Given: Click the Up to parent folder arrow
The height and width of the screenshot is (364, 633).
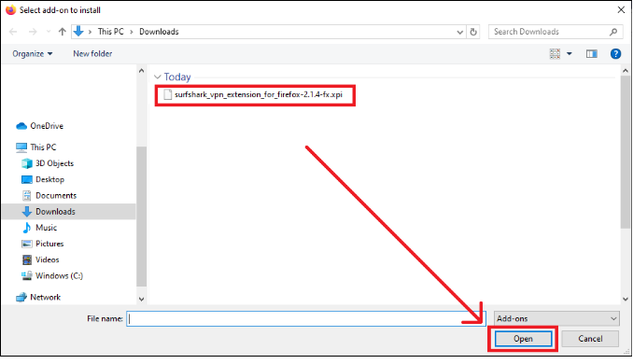Looking at the screenshot, I should pos(62,32).
